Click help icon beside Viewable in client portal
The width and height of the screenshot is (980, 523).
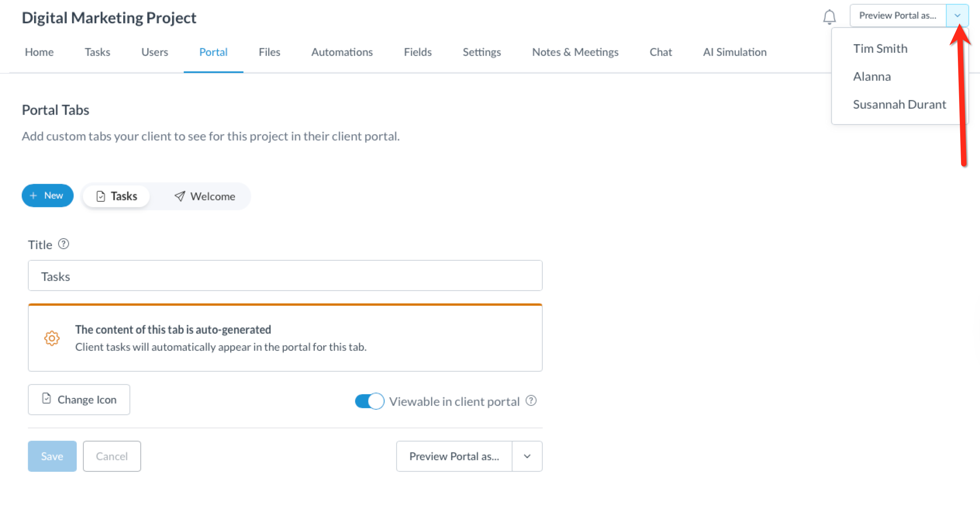pos(531,401)
